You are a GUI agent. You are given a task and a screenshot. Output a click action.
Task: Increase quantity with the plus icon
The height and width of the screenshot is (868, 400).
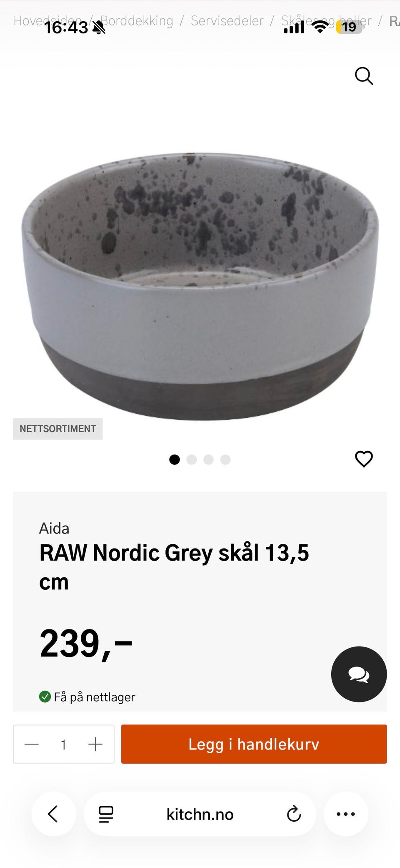[x=95, y=744]
